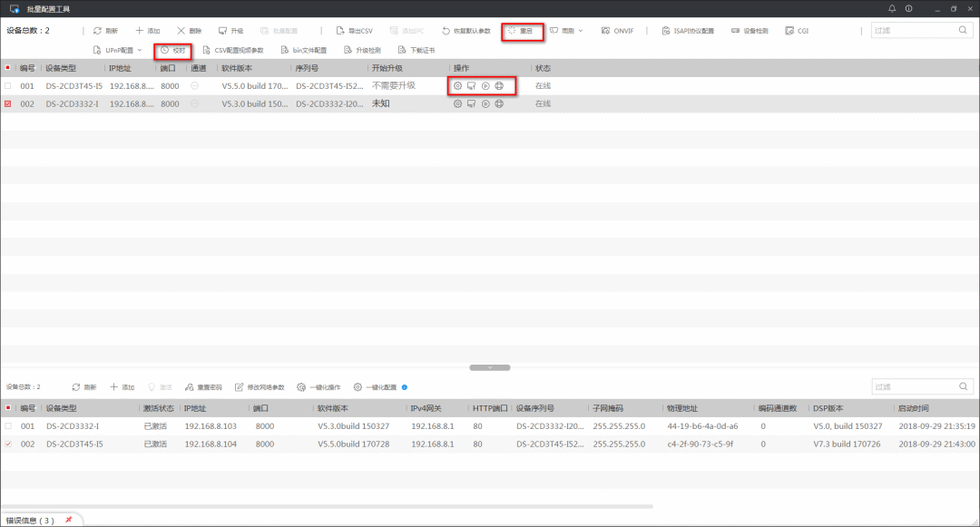Click the ONVIF button in the top toolbar

click(x=617, y=31)
